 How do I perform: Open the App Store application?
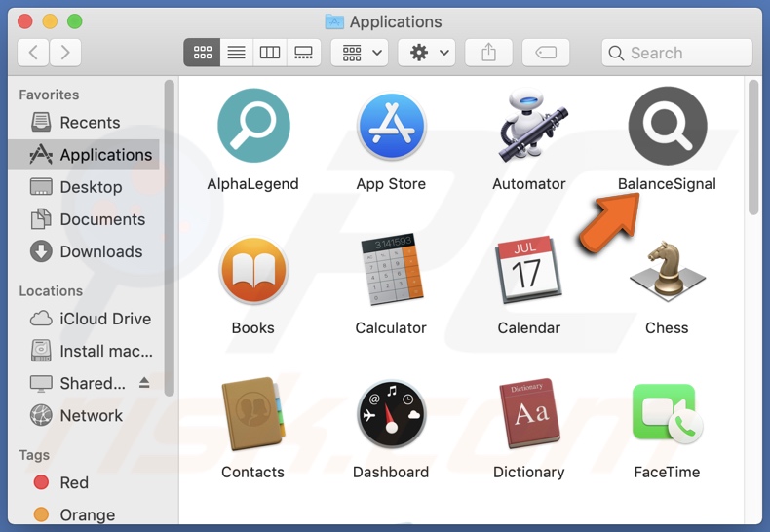[x=392, y=126]
